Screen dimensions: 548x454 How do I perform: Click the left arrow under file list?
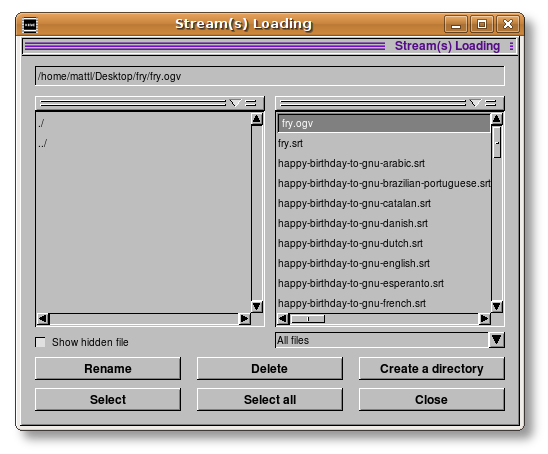pos(283,319)
